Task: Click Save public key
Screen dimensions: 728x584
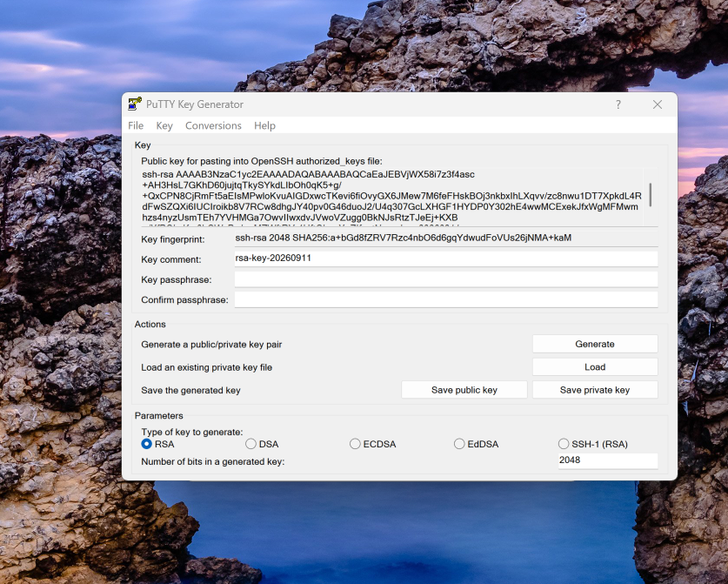Action: point(464,390)
